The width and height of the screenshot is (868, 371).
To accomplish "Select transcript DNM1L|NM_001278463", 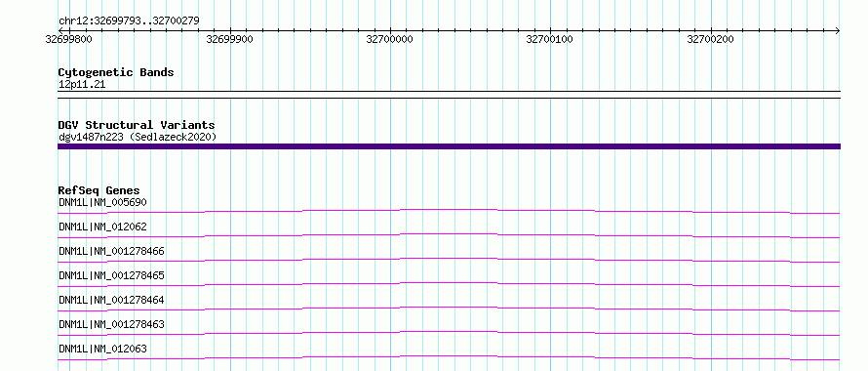I will click(111, 324).
